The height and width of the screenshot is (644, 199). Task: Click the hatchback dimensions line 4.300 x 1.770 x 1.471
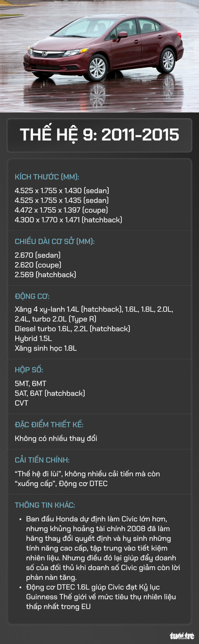tap(68, 220)
